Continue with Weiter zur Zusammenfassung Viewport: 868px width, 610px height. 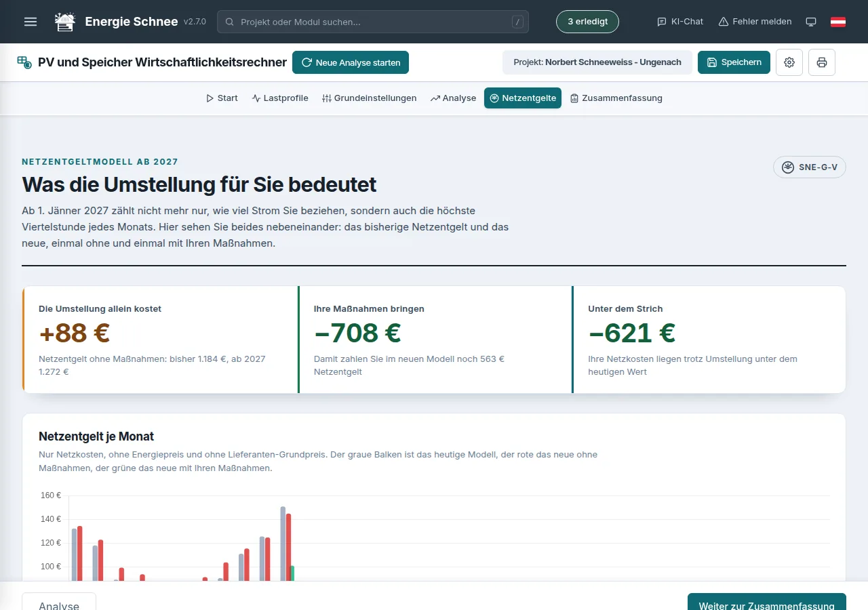click(x=767, y=601)
